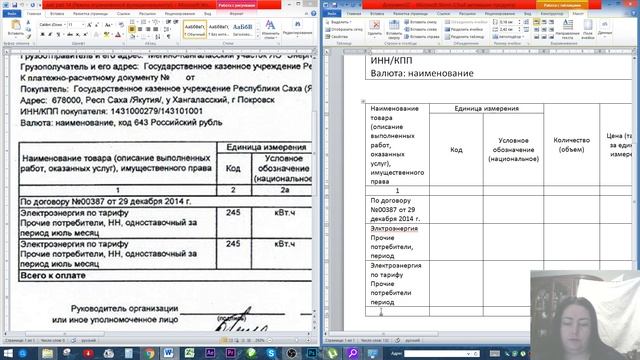Click Разделить ячейки in right window
Image resolution: width=640 pixels, height=360 pixels.
click(x=464, y=29)
